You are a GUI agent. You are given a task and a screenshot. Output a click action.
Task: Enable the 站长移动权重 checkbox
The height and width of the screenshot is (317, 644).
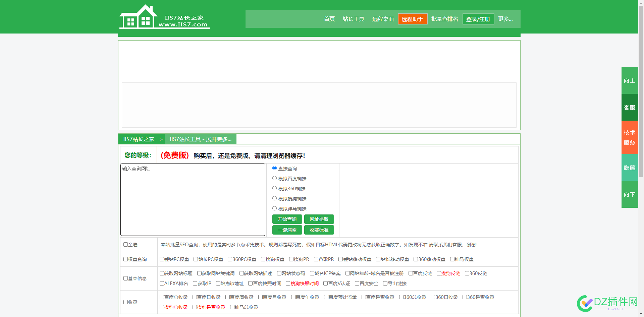point(378,259)
